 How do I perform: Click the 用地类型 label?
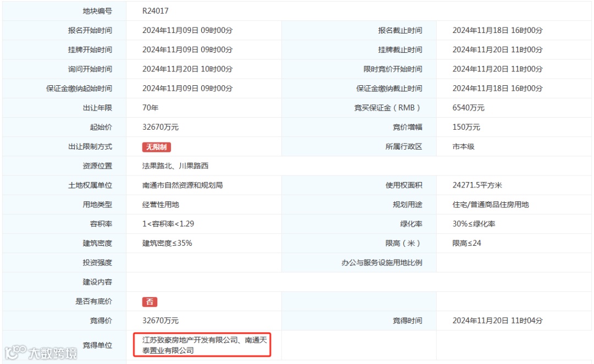pyautogui.click(x=97, y=205)
